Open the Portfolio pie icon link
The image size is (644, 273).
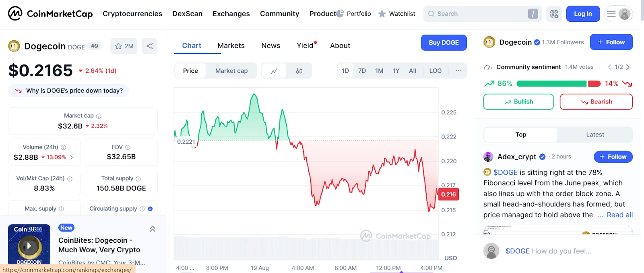pos(354,14)
